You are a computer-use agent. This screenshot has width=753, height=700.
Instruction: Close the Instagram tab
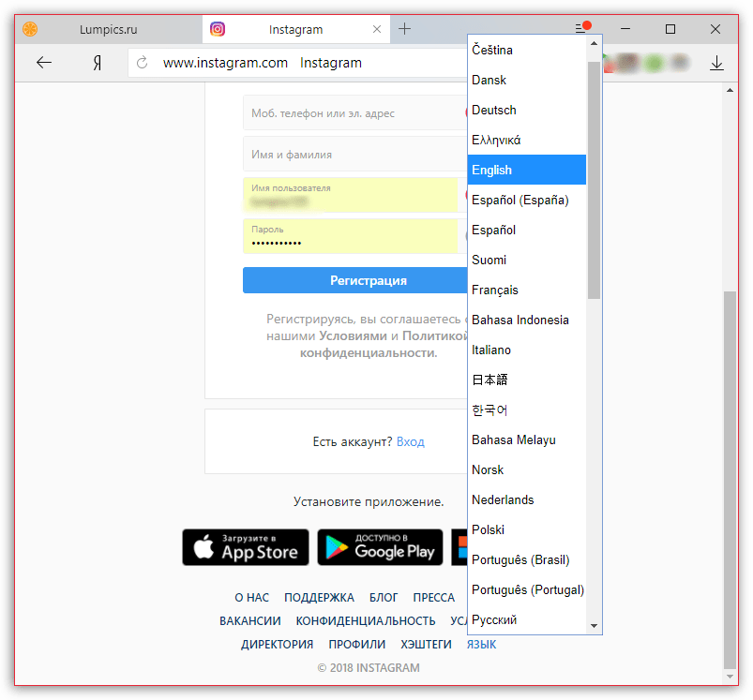click(x=377, y=29)
